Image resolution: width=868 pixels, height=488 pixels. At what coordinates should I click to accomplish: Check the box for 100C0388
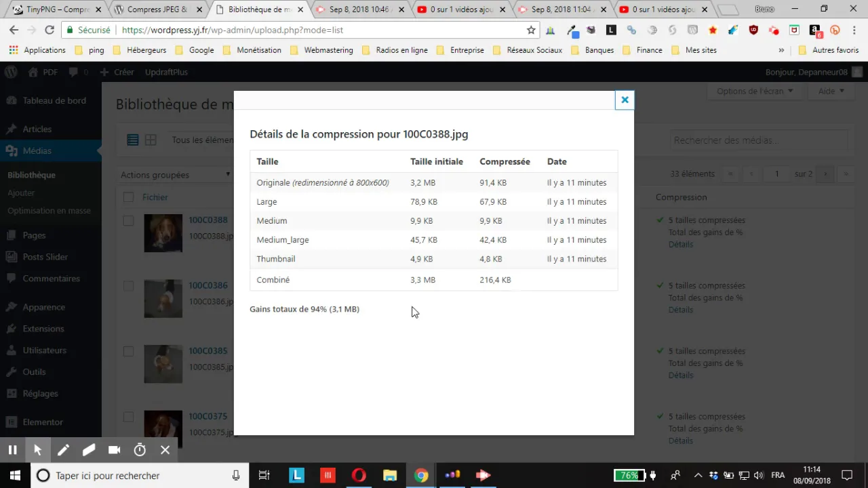point(128,220)
